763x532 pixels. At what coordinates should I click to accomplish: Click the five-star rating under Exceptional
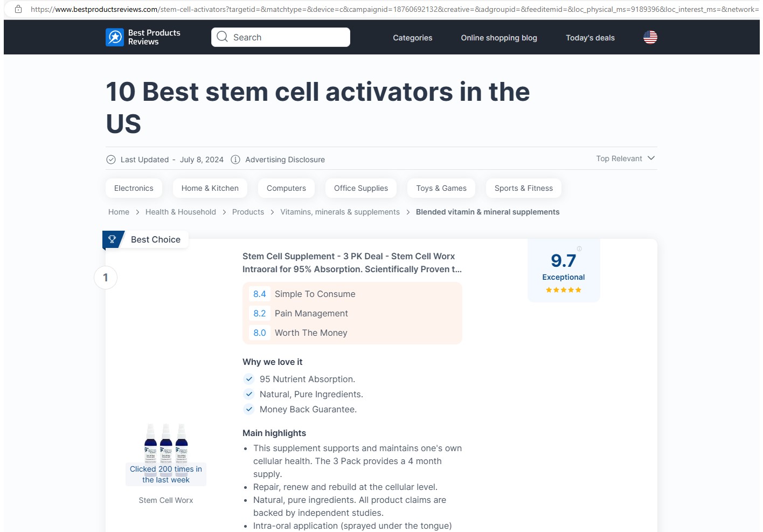point(564,289)
